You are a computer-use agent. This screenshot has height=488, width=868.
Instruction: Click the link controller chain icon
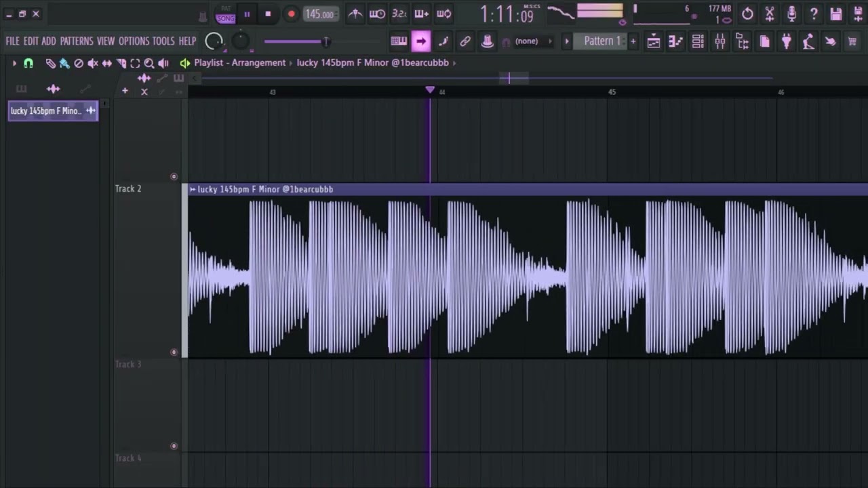click(x=465, y=41)
